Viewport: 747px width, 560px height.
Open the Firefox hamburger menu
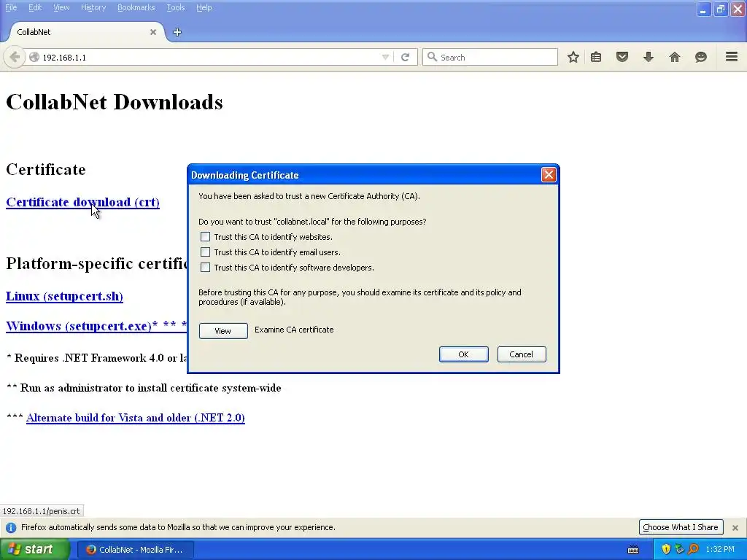coord(732,57)
